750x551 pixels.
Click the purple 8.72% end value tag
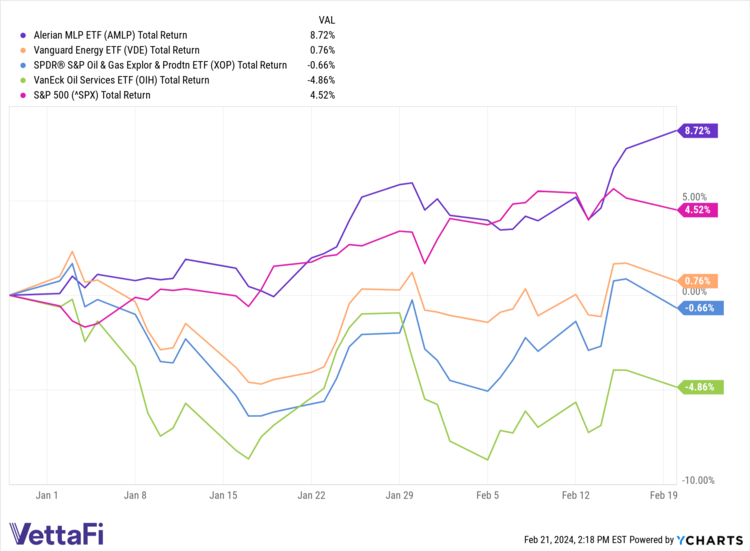(698, 131)
